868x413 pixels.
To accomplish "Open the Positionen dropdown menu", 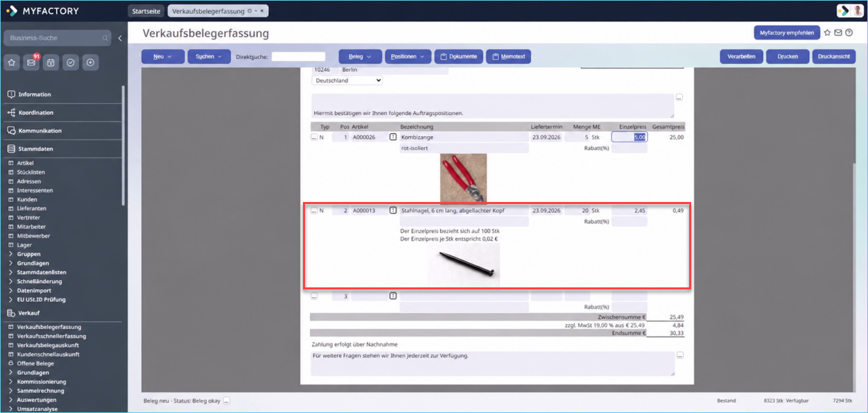I will point(408,56).
